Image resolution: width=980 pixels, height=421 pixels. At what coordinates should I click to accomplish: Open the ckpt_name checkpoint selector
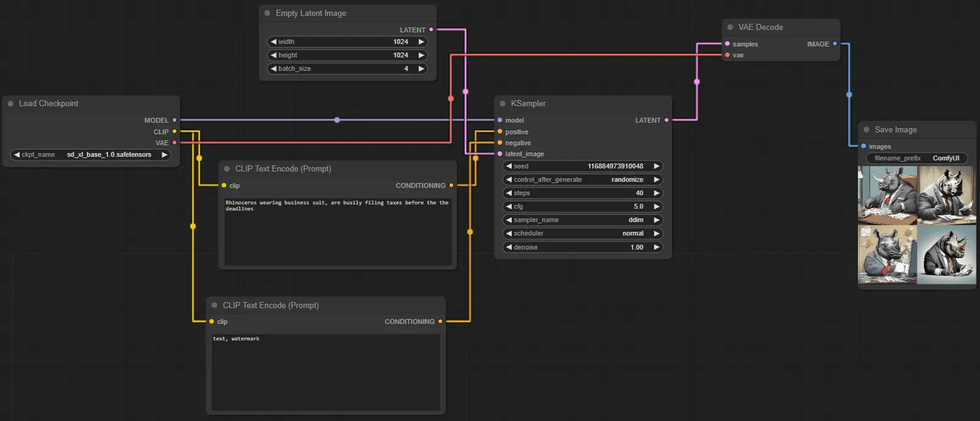(91, 155)
